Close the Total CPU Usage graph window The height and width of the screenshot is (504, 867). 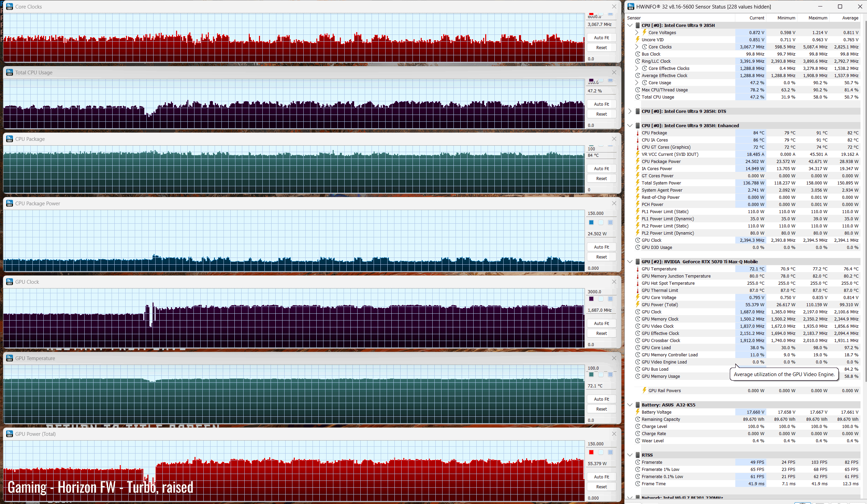614,72
